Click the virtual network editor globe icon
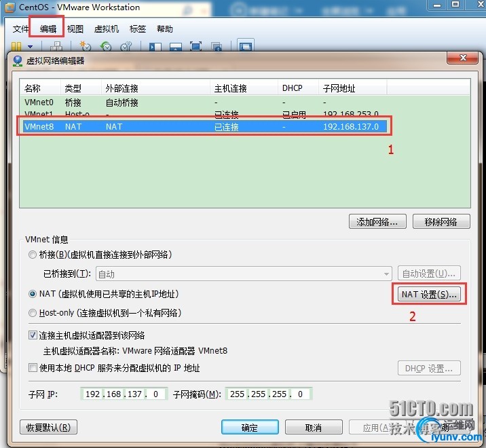The image size is (486, 448). 18,61
